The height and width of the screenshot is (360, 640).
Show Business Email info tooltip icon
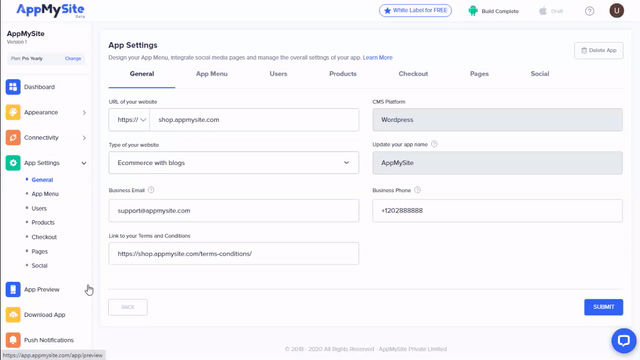(x=151, y=190)
